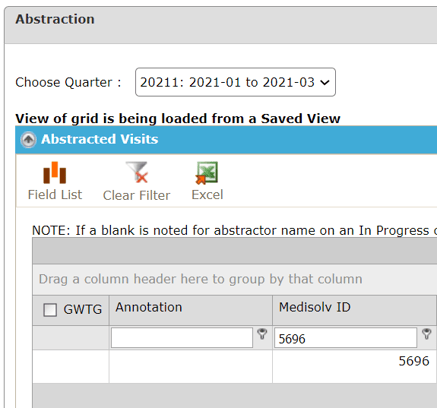Collapse the Abstracted Visits panel arrow
This screenshot has height=408, width=437.
point(28,139)
